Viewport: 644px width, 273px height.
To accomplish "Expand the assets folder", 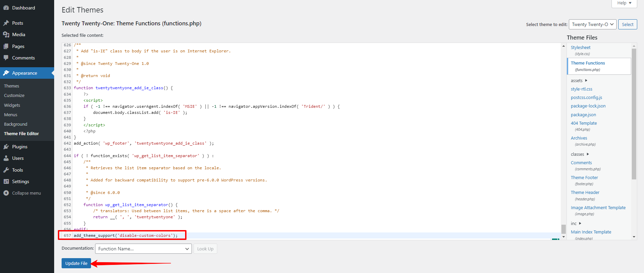I will tap(579, 80).
